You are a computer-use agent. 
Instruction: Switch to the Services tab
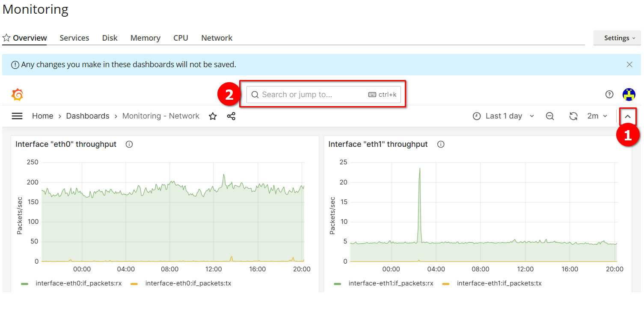(x=74, y=38)
